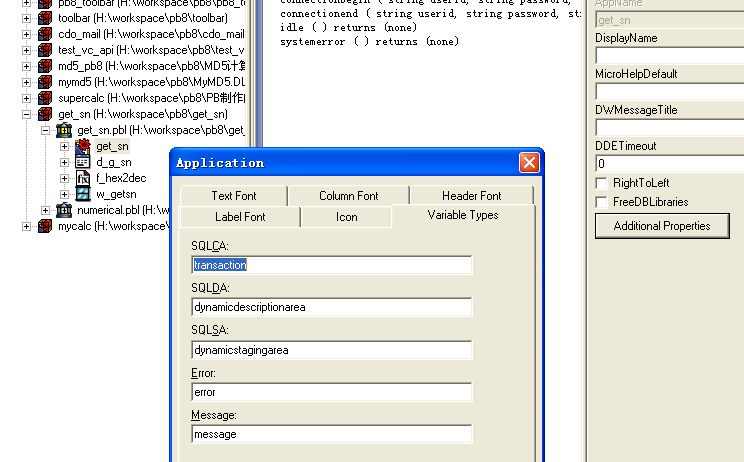Close the Application dialog
Image resolution: width=744 pixels, height=462 pixels.
pyautogui.click(x=529, y=163)
